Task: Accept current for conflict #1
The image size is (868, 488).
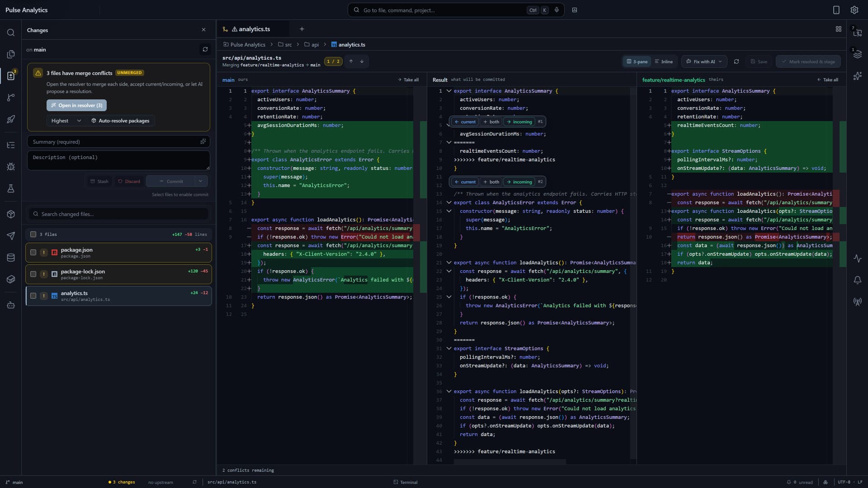Action: point(465,122)
